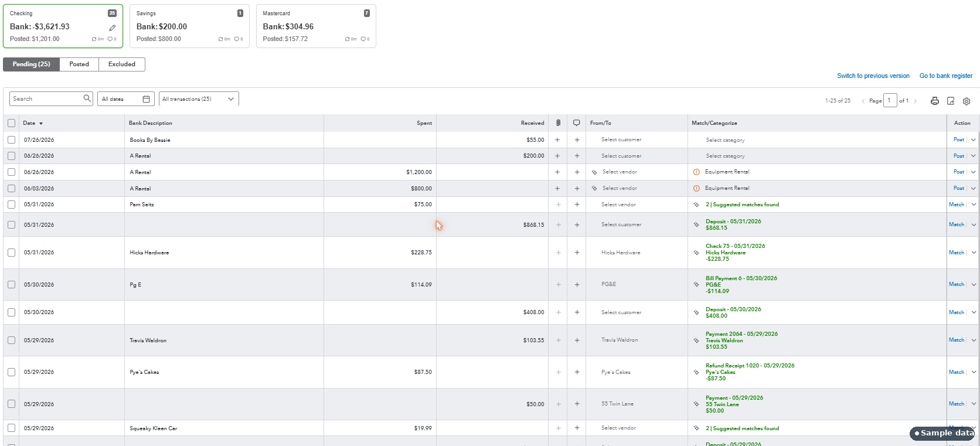980x446 pixels.
Task: Open the All transactions (25) dropdown
Action: tap(199, 99)
